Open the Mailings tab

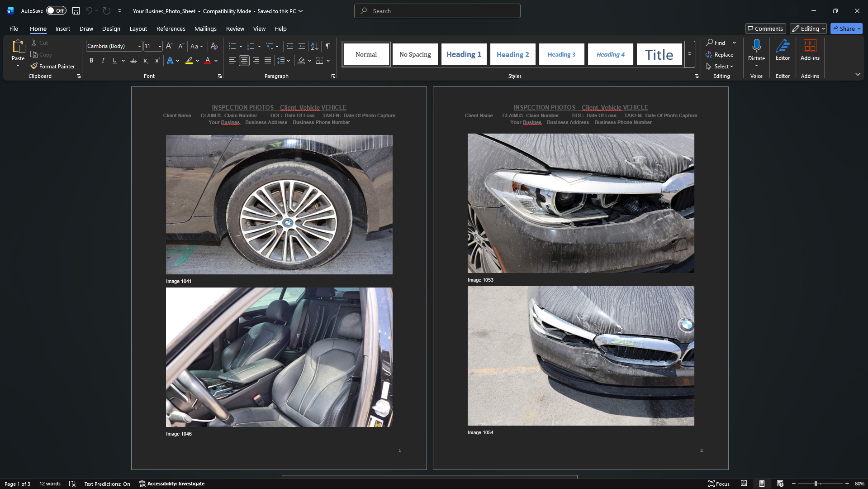click(x=205, y=28)
